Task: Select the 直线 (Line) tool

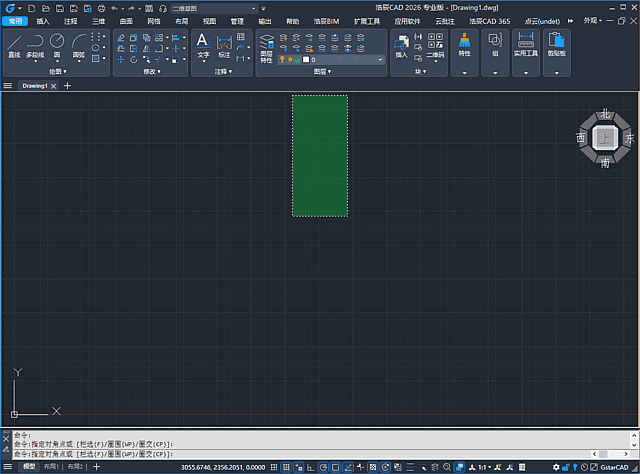Action: 14,46
